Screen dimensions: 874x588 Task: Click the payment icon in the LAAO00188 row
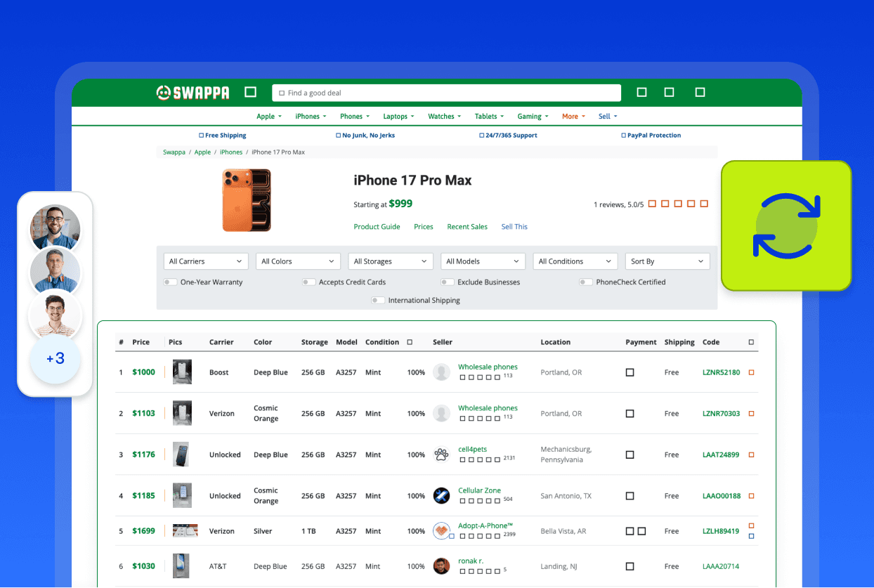tap(630, 495)
